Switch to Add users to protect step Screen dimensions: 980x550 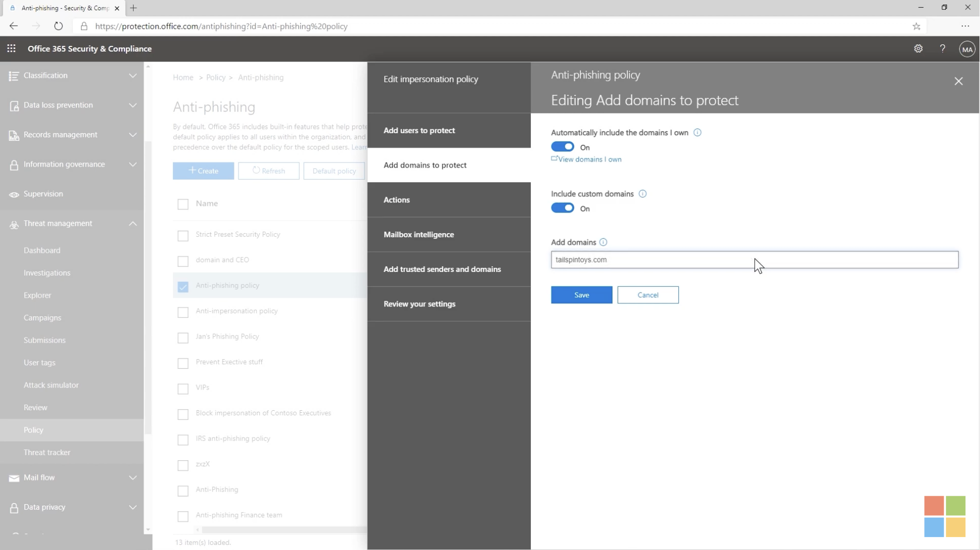[419, 131]
